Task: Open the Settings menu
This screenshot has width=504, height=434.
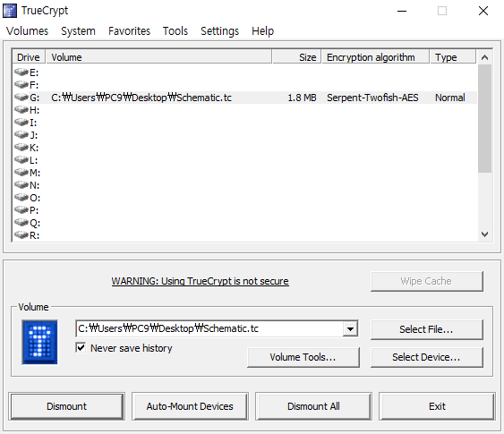Action: 220,31
